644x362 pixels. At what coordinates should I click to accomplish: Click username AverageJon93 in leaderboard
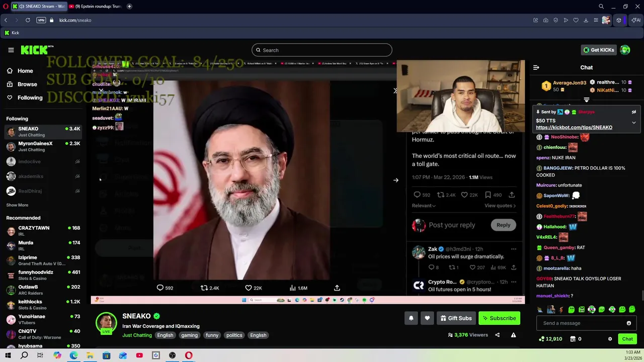click(x=570, y=83)
